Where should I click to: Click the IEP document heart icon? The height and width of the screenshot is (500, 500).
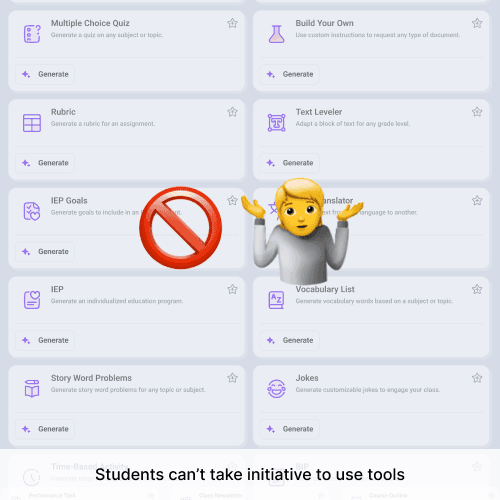point(32,300)
